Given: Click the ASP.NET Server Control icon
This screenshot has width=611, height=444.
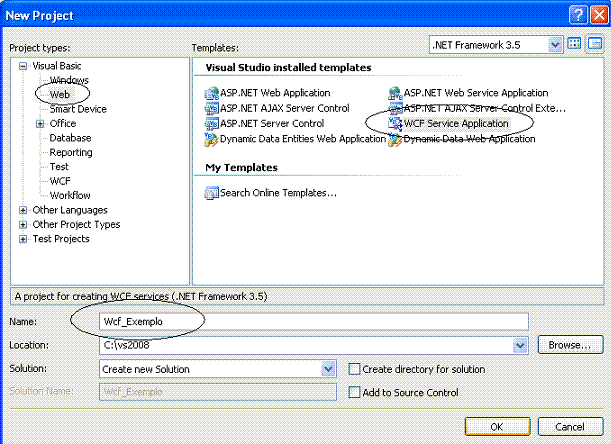Looking at the screenshot, I should pyautogui.click(x=212, y=124).
